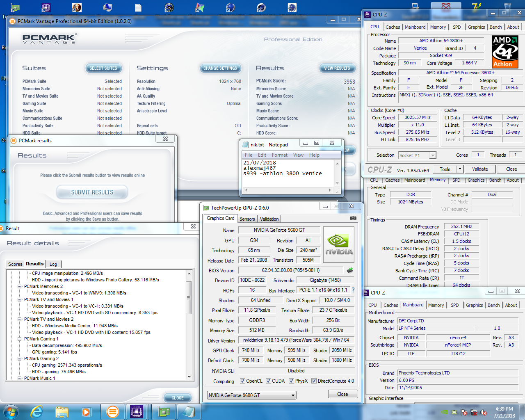Click the VIEW RESULTS button
Image resolution: width=525 pixels, height=420 pixels.
point(337,68)
